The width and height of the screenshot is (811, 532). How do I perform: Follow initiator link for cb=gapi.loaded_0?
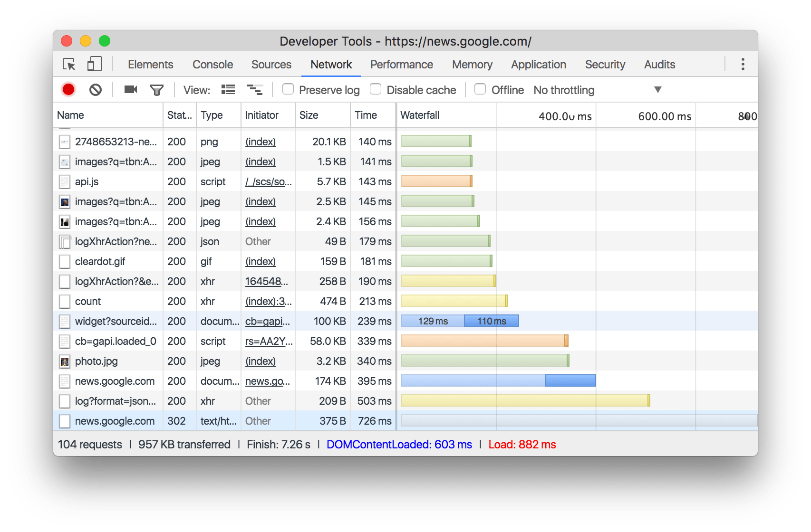click(x=269, y=342)
